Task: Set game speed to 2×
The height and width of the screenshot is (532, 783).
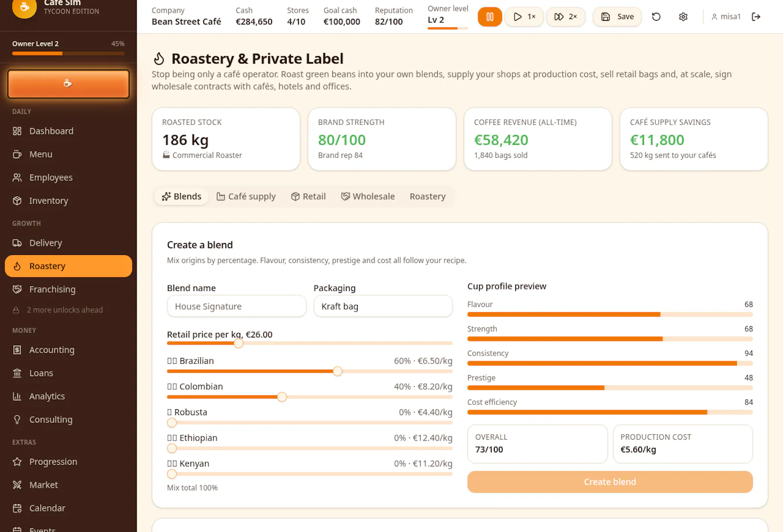Action: coord(566,17)
